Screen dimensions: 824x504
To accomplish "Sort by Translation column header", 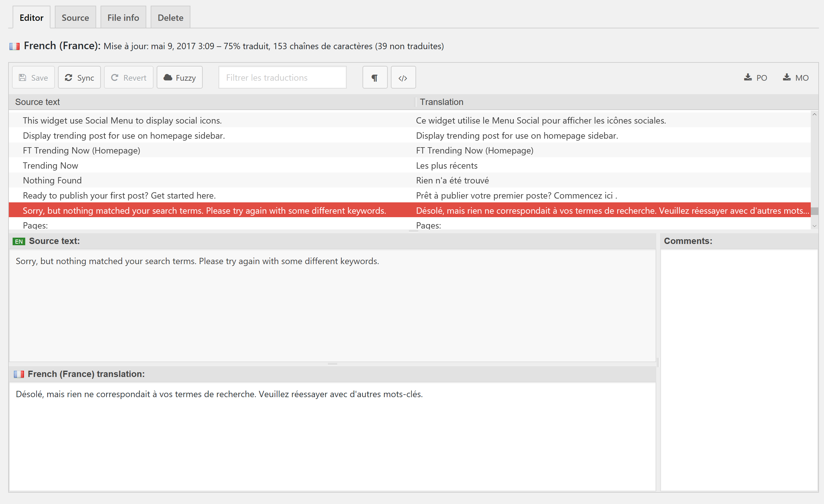I will coord(441,102).
